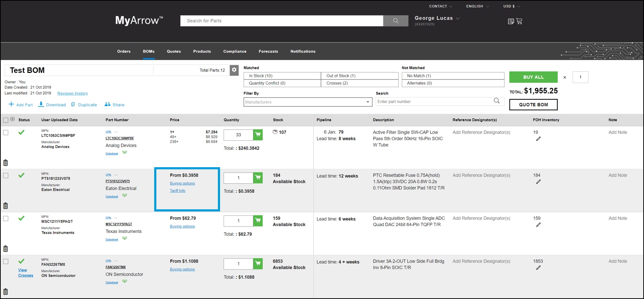This screenshot has height=299, width=644.
Task: Click the search magnifier button in header
Action: pos(395,21)
